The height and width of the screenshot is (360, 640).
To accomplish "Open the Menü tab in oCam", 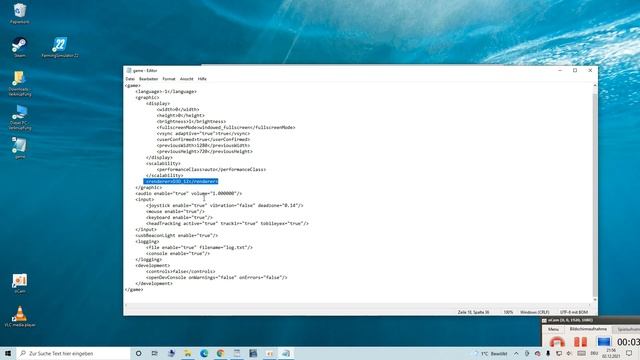I will [553, 329].
